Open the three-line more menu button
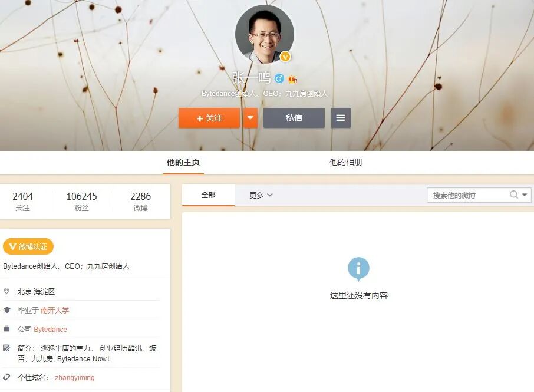 tap(341, 118)
